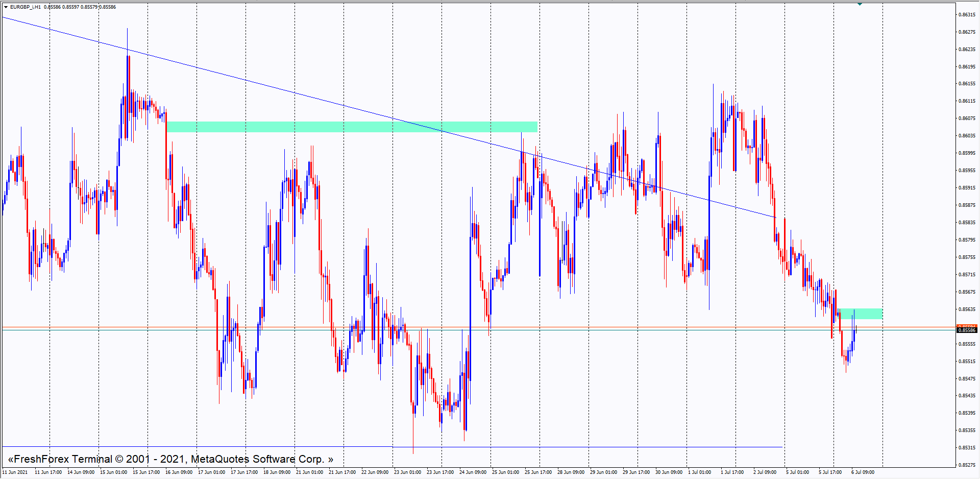Click the orange price label on price axis

[x=966, y=326]
